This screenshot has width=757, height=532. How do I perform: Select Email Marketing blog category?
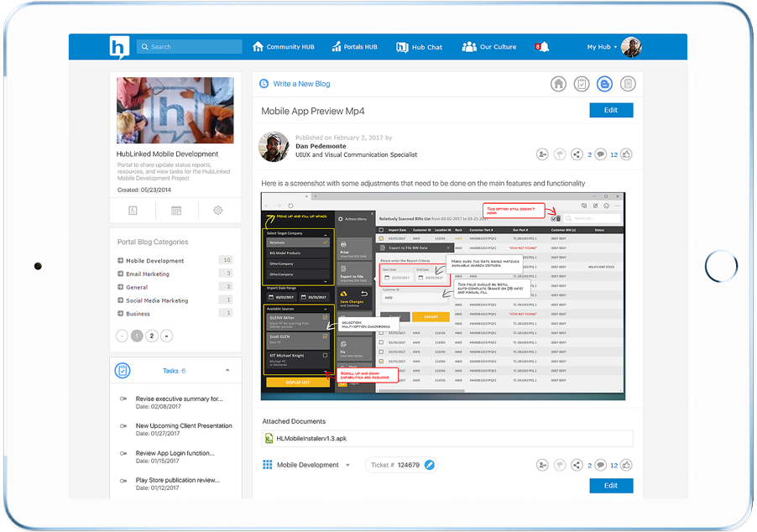tap(148, 274)
